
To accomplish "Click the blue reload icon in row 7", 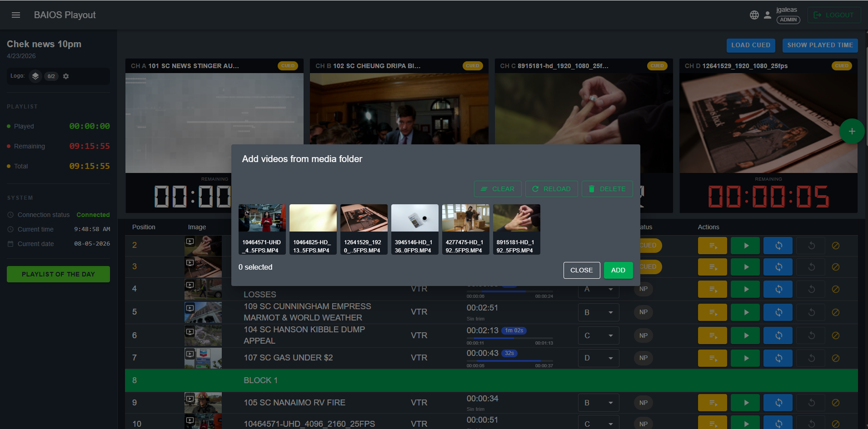I will (778, 358).
